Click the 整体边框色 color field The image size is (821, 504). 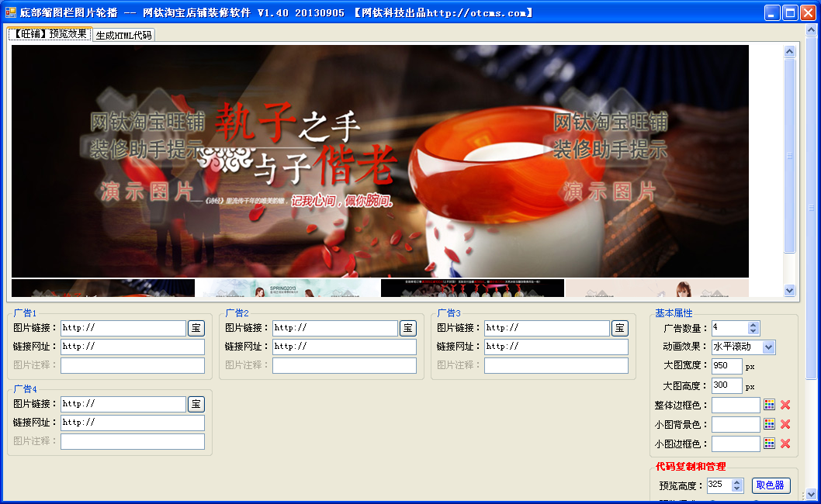tap(736, 405)
